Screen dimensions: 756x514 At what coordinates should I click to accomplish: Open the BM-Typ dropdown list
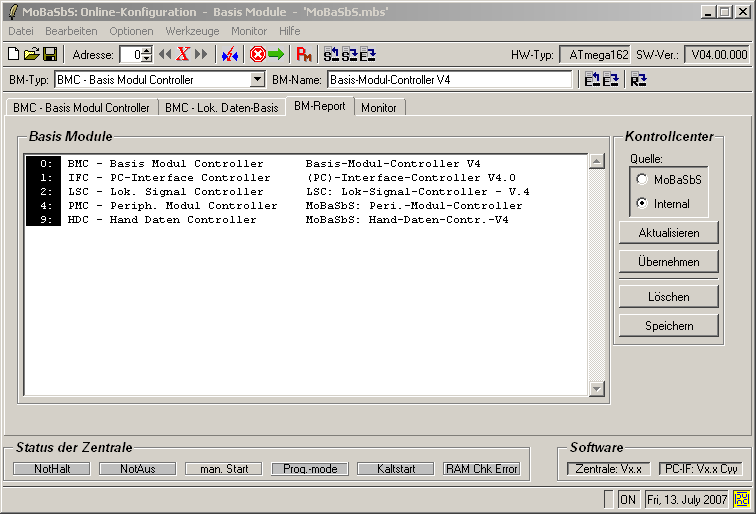coord(257,80)
